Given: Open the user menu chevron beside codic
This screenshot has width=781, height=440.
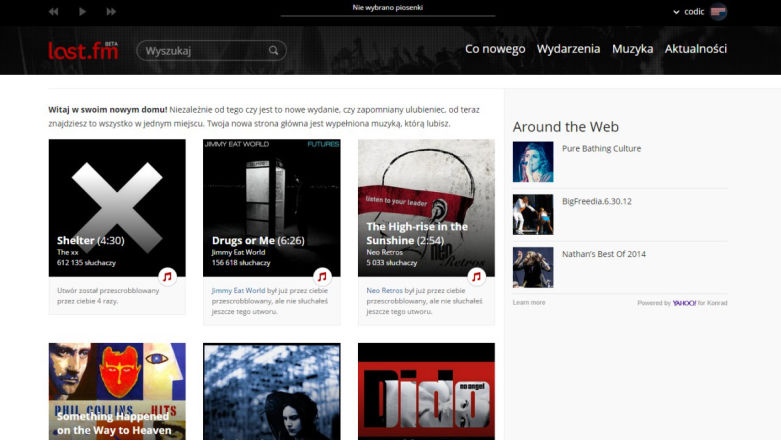Looking at the screenshot, I should click(676, 12).
